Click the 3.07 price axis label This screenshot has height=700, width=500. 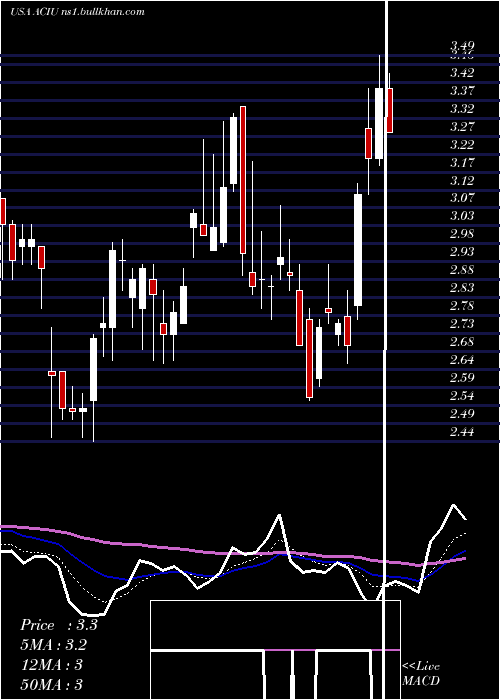(x=462, y=197)
